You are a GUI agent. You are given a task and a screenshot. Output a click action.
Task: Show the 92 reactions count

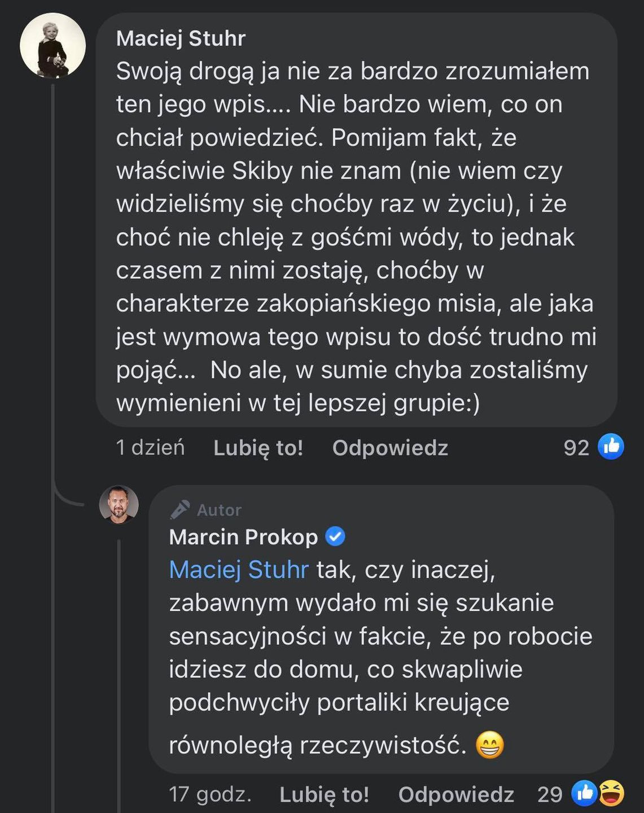[576, 448]
